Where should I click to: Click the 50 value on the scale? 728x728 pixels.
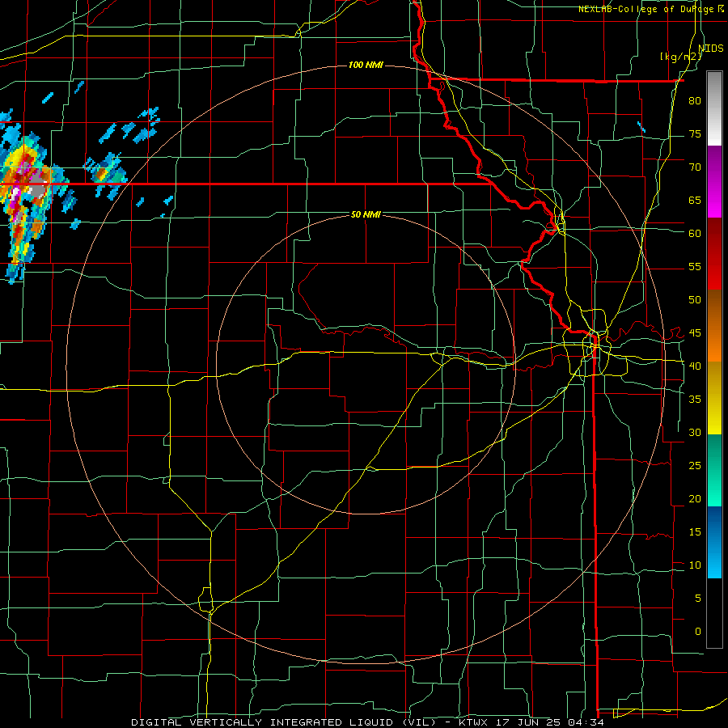695,300
